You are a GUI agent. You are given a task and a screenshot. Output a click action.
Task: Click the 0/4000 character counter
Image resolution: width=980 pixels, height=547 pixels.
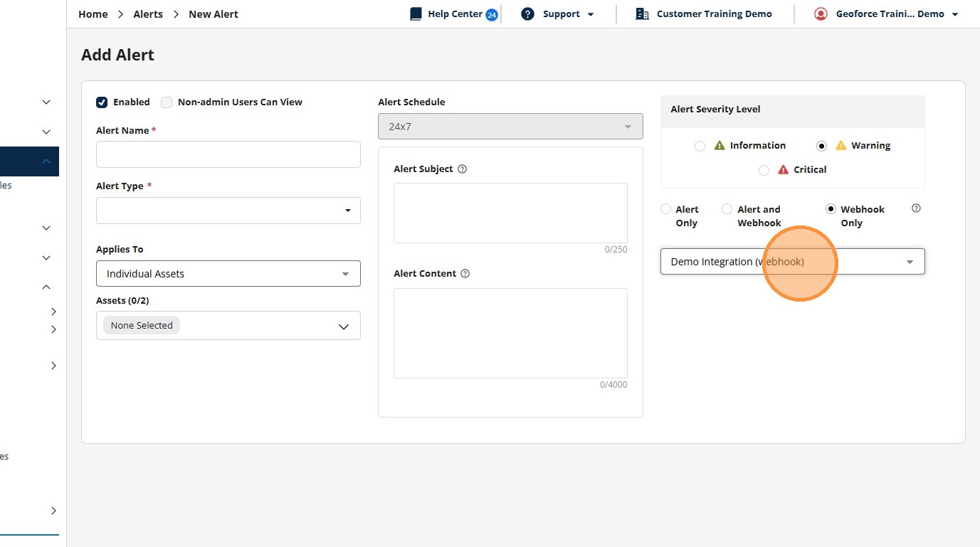pyautogui.click(x=613, y=385)
